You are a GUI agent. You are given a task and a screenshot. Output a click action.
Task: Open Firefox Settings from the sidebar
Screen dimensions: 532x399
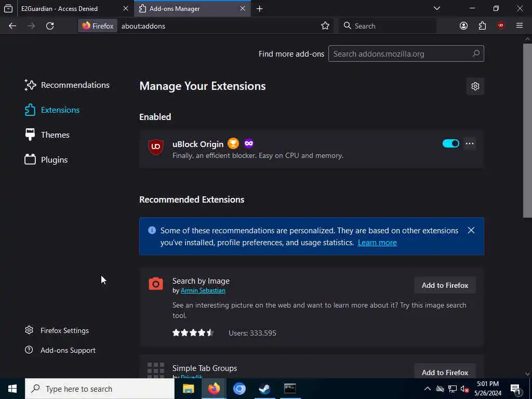coord(57,330)
